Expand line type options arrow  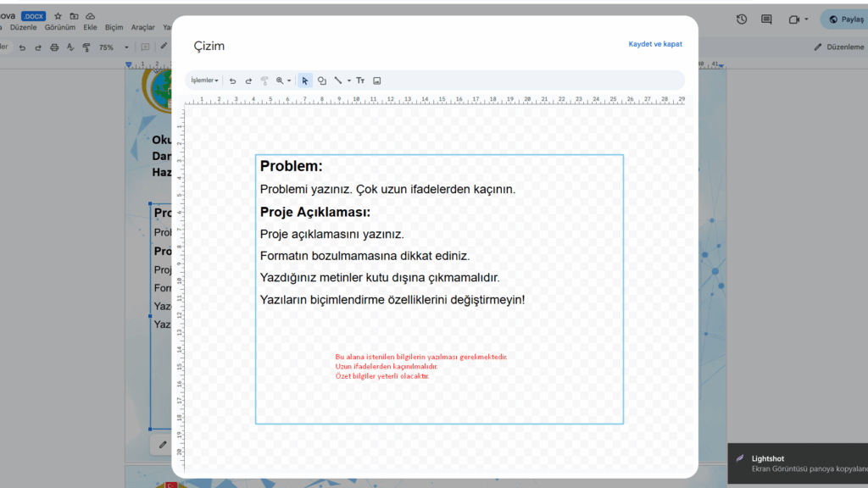coord(348,80)
